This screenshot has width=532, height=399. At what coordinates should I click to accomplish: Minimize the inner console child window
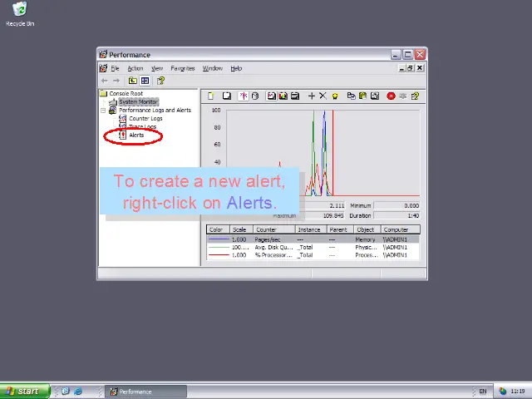[402, 68]
